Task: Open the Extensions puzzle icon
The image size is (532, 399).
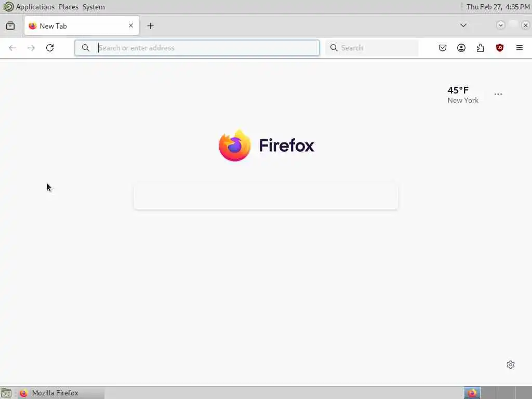Action: click(480, 48)
